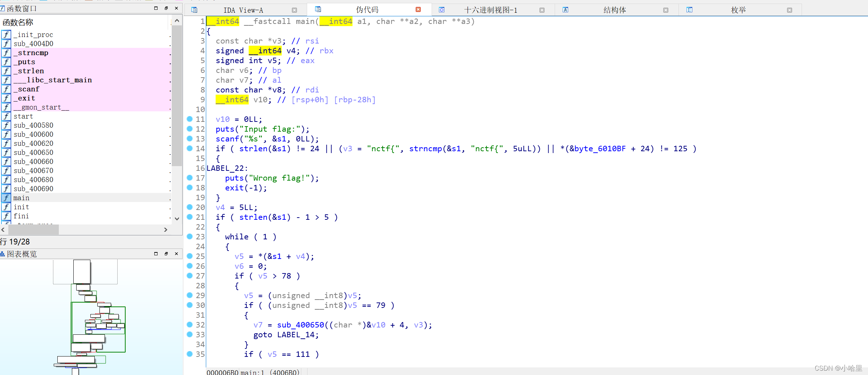Select function fini in the list
The image size is (868, 375).
coord(21,216)
